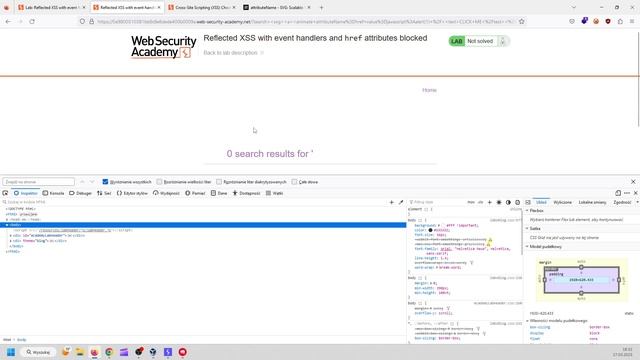The width and height of the screenshot is (640, 360).
Task: Close the developer tools panel
Action: point(636,193)
